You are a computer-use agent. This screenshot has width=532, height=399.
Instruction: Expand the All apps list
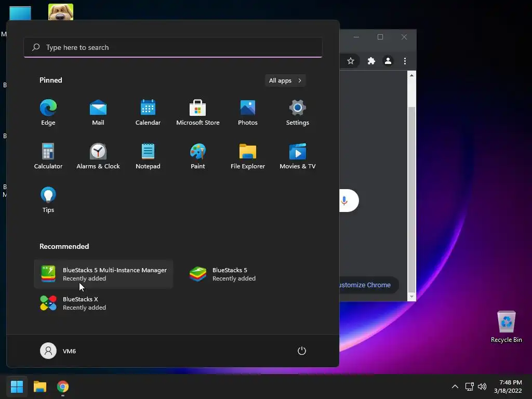[285, 81]
